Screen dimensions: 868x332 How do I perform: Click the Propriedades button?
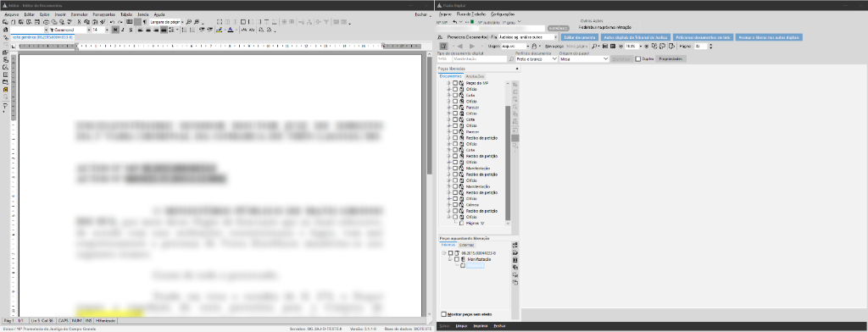[x=670, y=58]
